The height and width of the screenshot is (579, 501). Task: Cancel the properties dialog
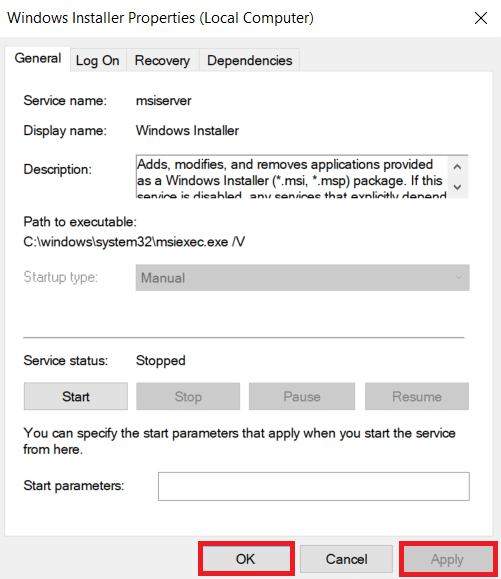pos(346,559)
